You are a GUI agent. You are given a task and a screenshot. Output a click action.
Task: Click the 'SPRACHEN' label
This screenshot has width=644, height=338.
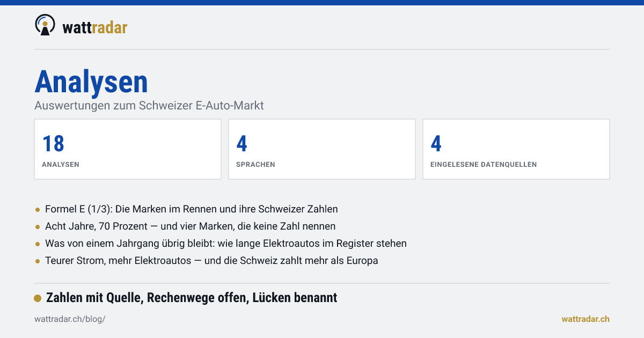pyautogui.click(x=255, y=165)
